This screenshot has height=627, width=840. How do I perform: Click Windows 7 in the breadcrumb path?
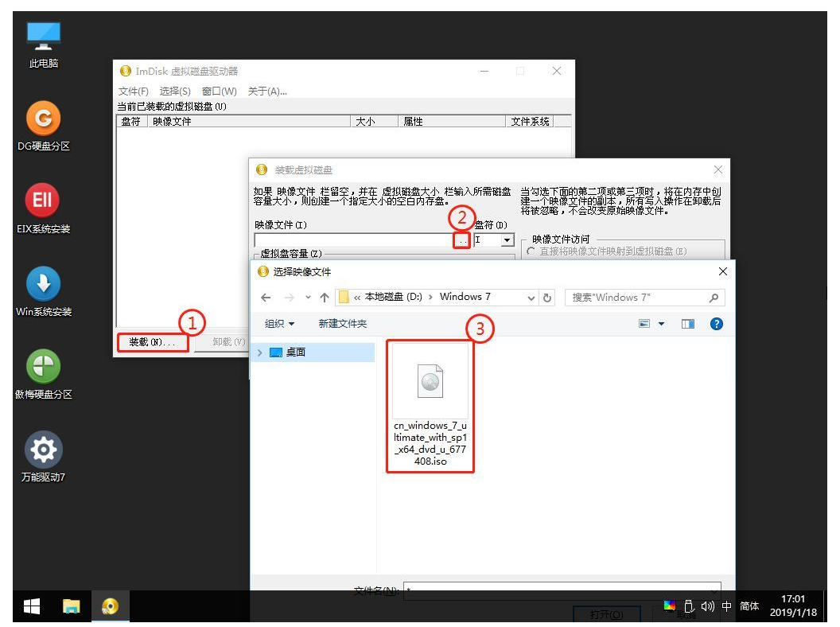tap(465, 297)
